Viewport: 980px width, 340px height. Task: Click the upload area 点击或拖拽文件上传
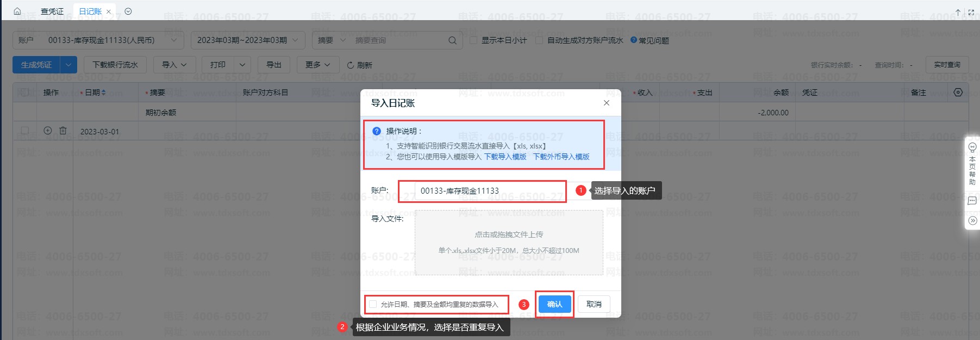click(x=509, y=243)
